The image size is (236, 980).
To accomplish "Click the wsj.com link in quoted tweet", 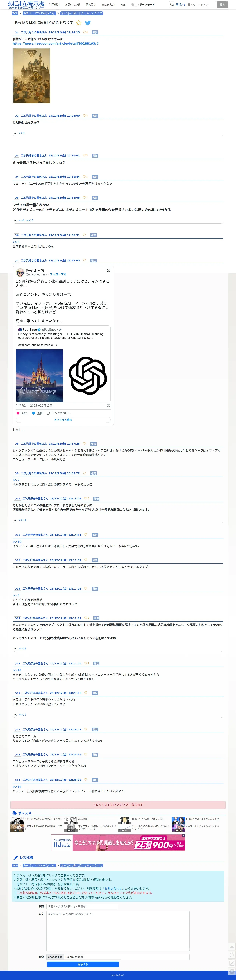I will point(37,345).
